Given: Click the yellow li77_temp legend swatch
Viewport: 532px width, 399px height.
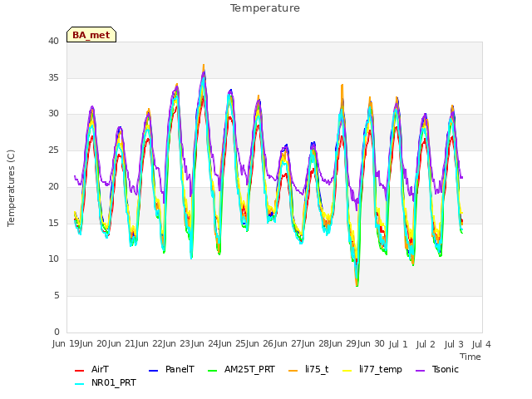Looking at the screenshot, I should click(347, 371).
